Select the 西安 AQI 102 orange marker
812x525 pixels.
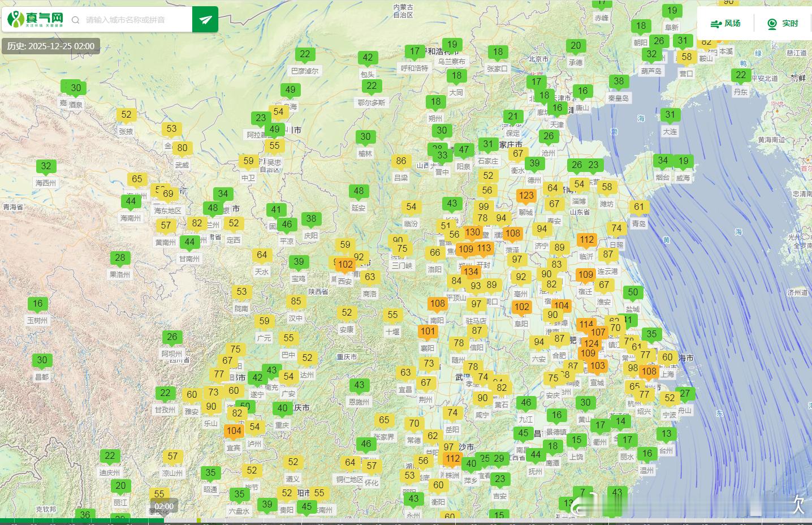(x=345, y=265)
